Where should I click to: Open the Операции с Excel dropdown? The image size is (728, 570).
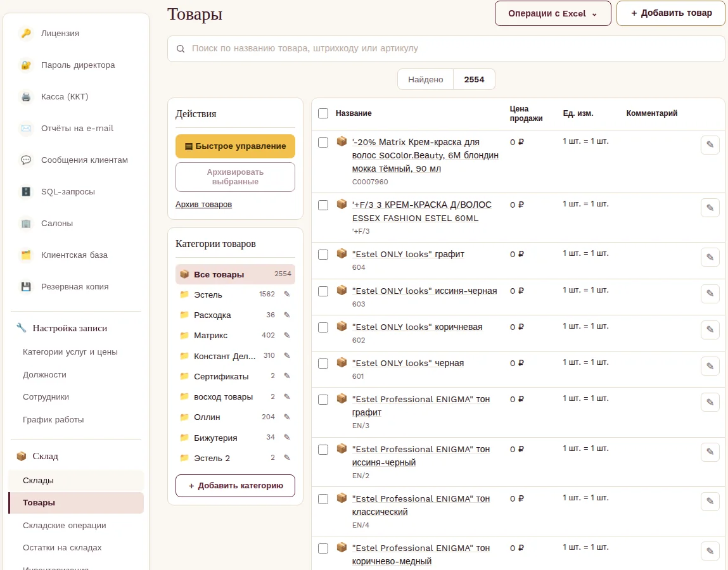552,13
